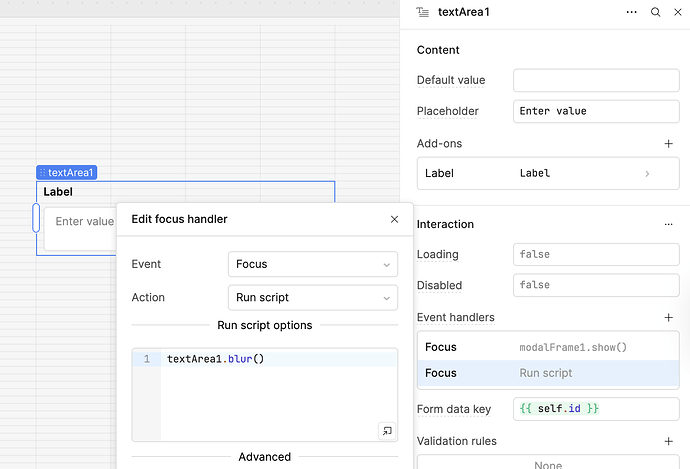Click the textArea1 blur script code line
The image size is (690, 469).
[215, 359]
